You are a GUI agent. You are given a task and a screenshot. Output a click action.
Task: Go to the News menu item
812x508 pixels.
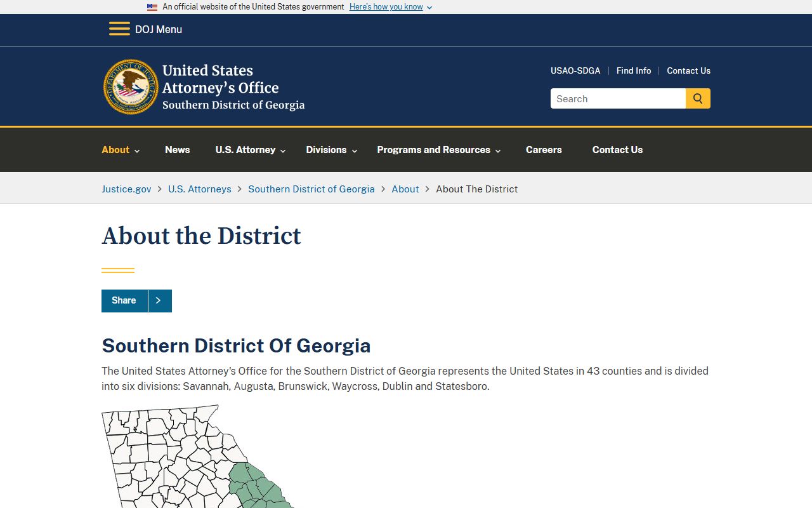click(178, 150)
